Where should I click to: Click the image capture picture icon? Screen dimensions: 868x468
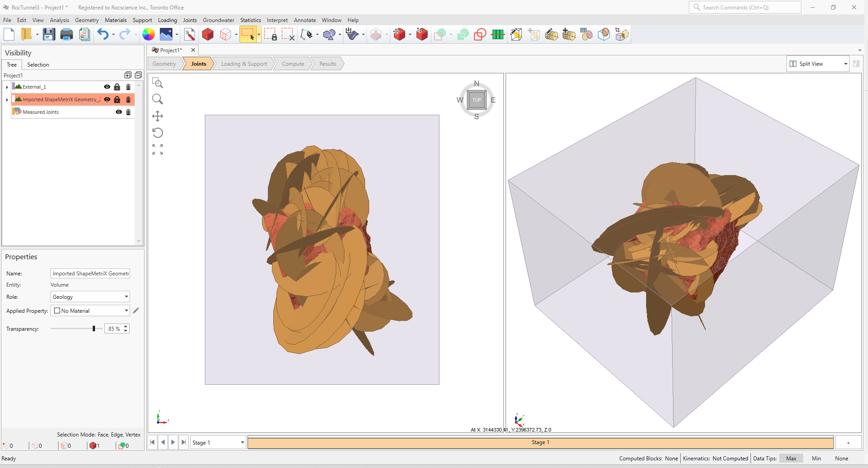click(x=166, y=34)
